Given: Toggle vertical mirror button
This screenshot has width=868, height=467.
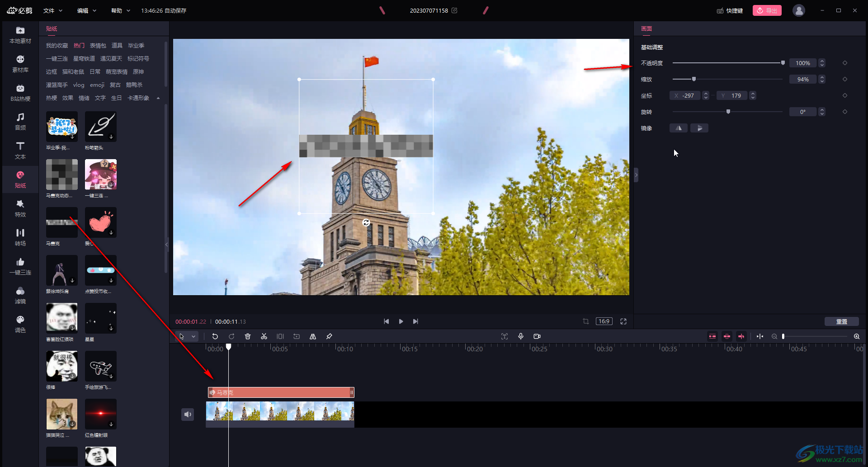Looking at the screenshot, I should click(x=699, y=128).
